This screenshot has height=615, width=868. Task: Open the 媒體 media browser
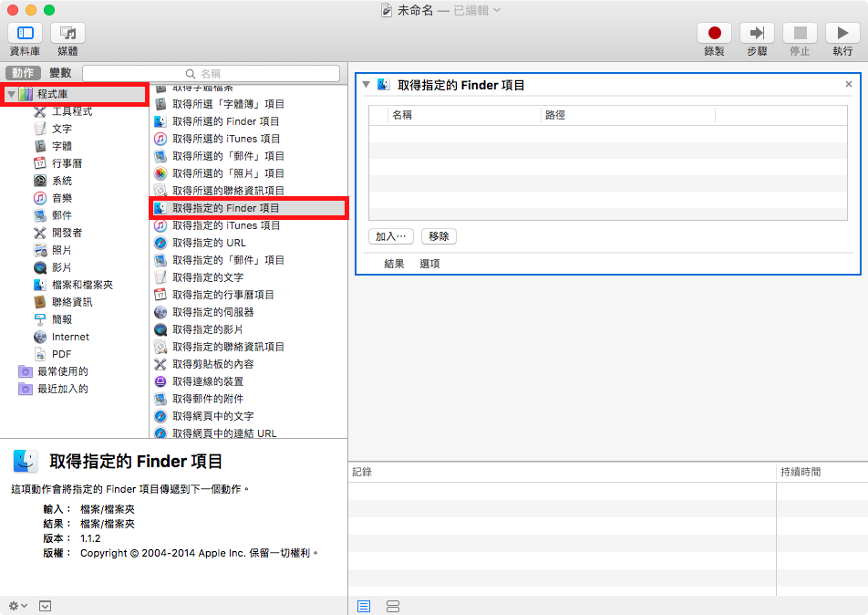pos(67,33)
